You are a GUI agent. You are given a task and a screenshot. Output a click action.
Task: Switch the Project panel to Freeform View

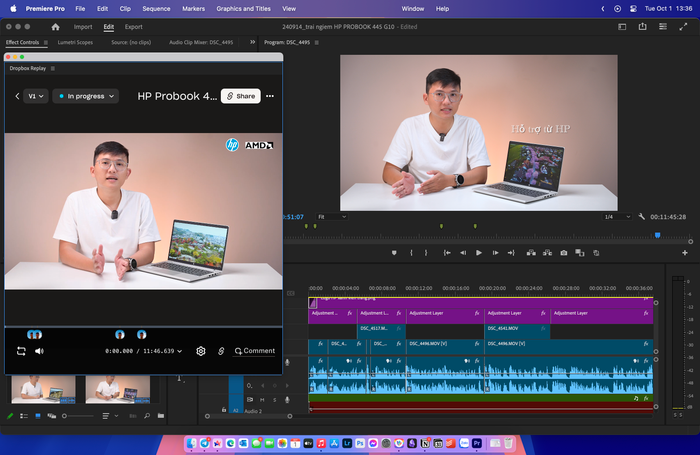52,416
